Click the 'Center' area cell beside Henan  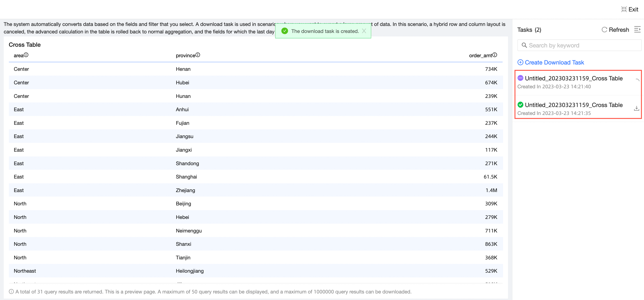pyautogui.click(x=21, y=69)
